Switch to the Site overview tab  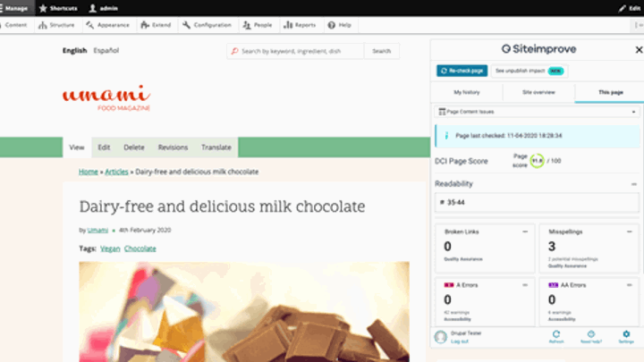click(x=538, y=92)
